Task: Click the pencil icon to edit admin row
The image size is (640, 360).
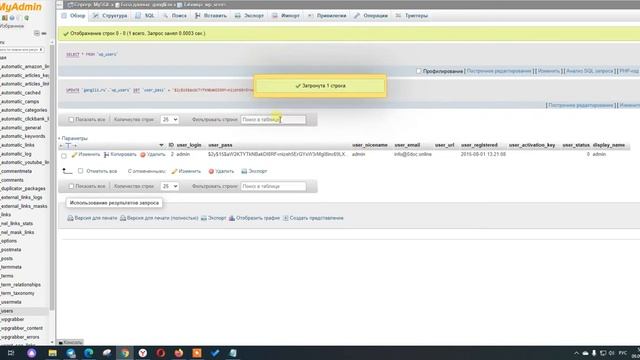Action: click(x=74, y=155)
